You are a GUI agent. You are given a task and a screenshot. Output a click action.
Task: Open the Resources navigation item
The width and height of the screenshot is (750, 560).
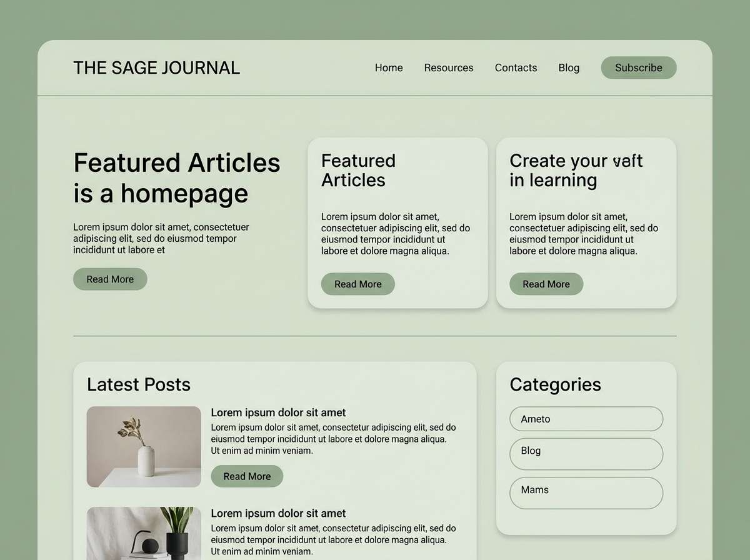click(x=449, y=67)
